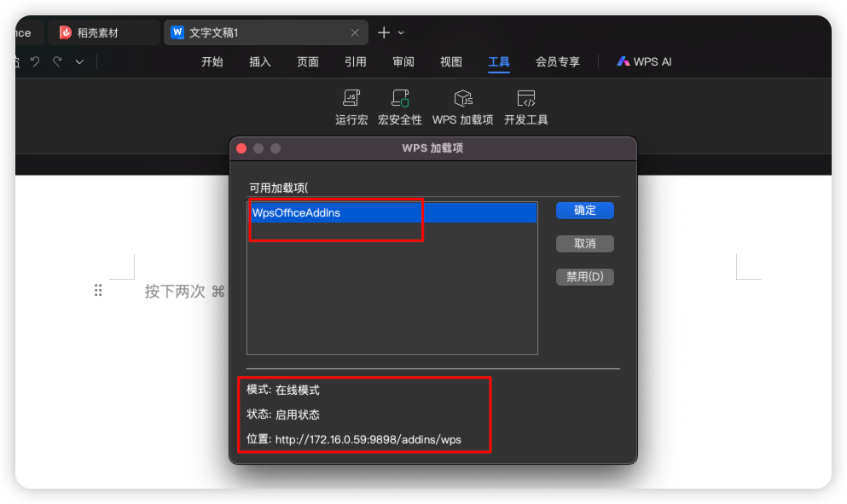Screen dimensions: 847x504
Task: Open 开发工具 developer tools
Action: pyautogui.click(x=525, y=107)
